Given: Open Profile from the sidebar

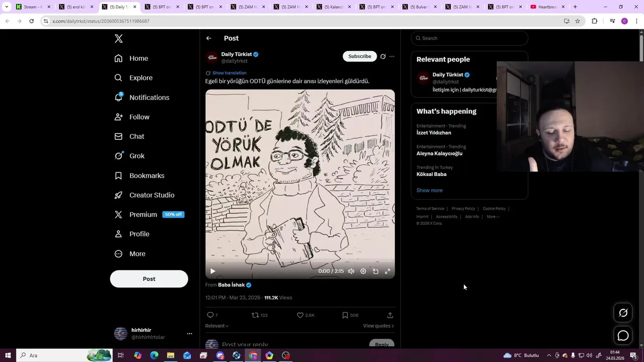Looking at the screenshot, I should [x=132, y=234].
